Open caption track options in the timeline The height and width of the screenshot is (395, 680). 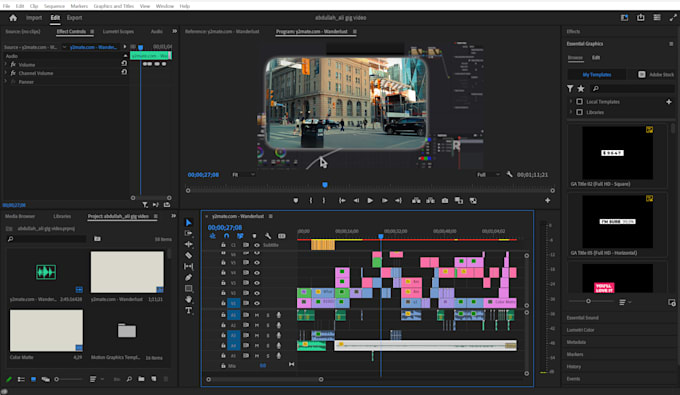tap(282, 236)
